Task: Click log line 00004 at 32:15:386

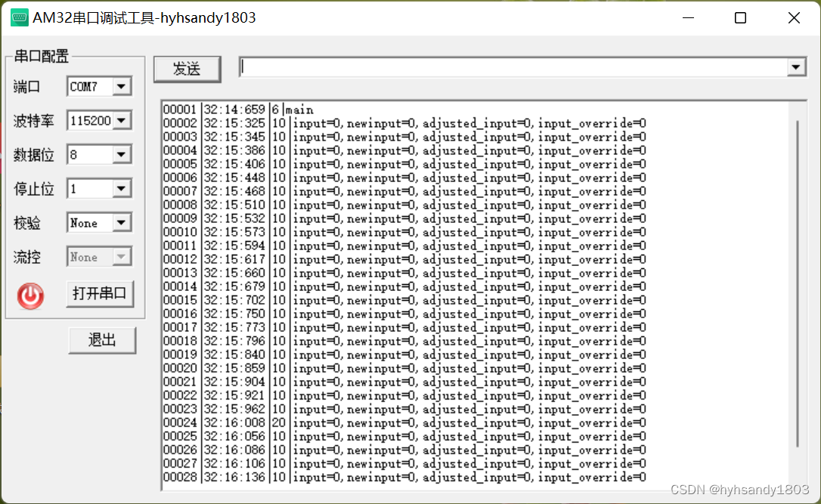Action: (404, 150)
